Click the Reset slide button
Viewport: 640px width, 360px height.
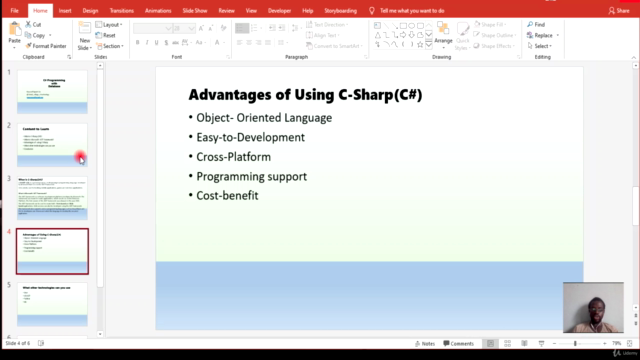pos(105,36)
